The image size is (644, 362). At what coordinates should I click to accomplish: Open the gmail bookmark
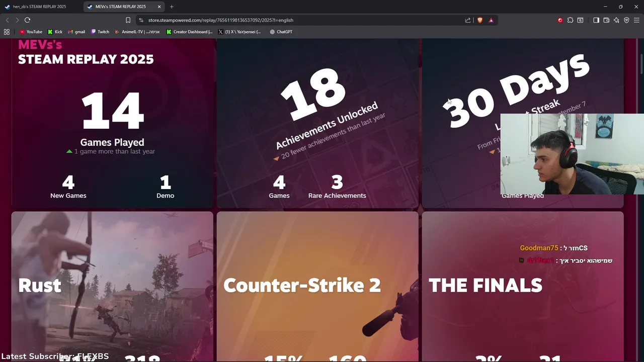point(76,32)
